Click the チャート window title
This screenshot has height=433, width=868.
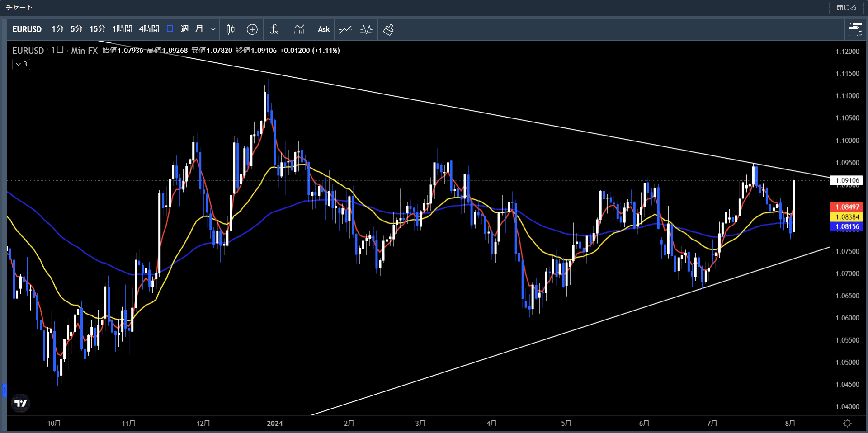[x=19, y=8]
